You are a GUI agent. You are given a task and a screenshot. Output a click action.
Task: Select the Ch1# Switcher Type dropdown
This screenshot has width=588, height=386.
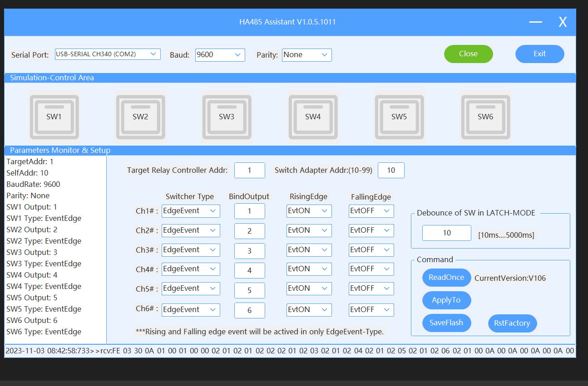click(x=191, y=211)
